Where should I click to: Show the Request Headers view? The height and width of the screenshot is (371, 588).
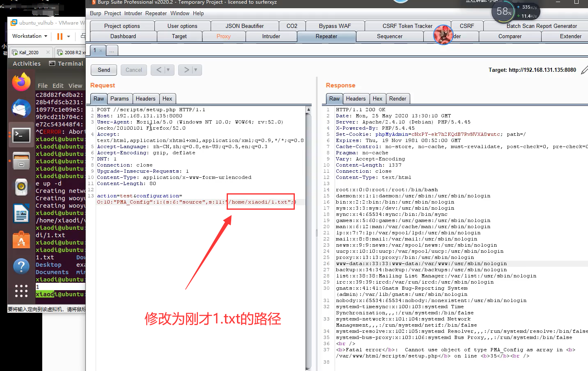pyautogui.click(x=146, y=98)
